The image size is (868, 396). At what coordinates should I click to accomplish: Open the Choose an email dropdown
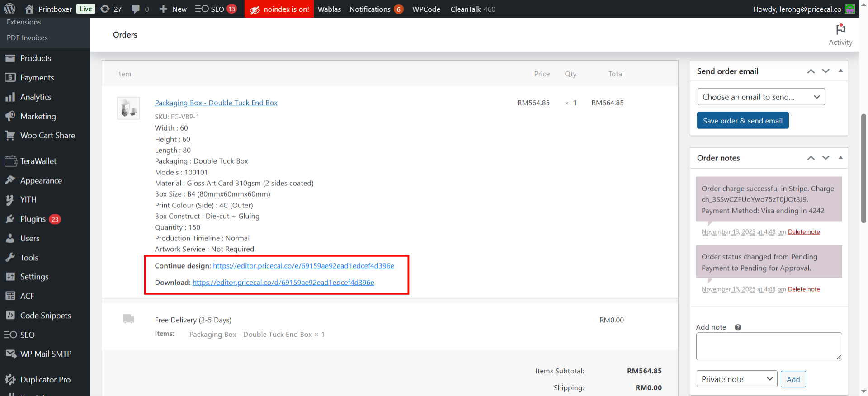click(761, 97)
